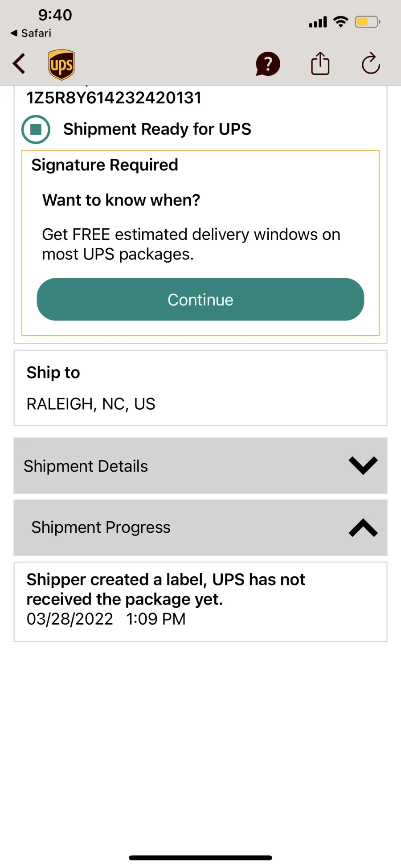The width and height of the screenshot is (401, 868).
Task: Open the help question mark icon
Action: pyautogui.click(x=268, y=64)
